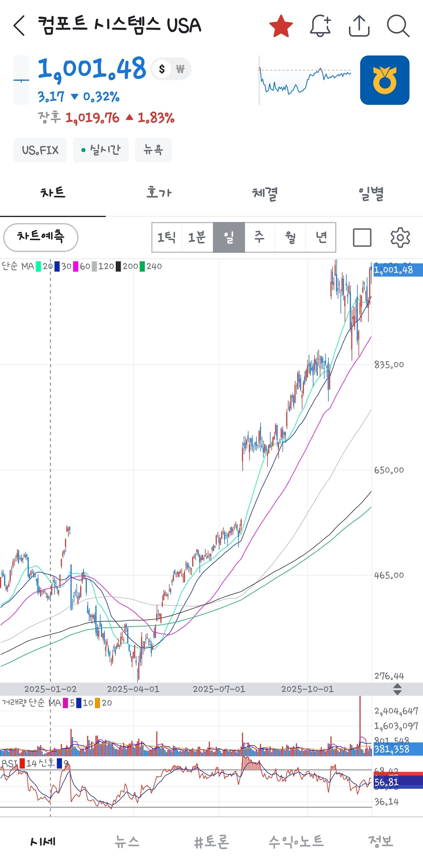The image size is (423, 868).
Task: Tap the 2025-10-01 date label
Action: click(307, 689)
